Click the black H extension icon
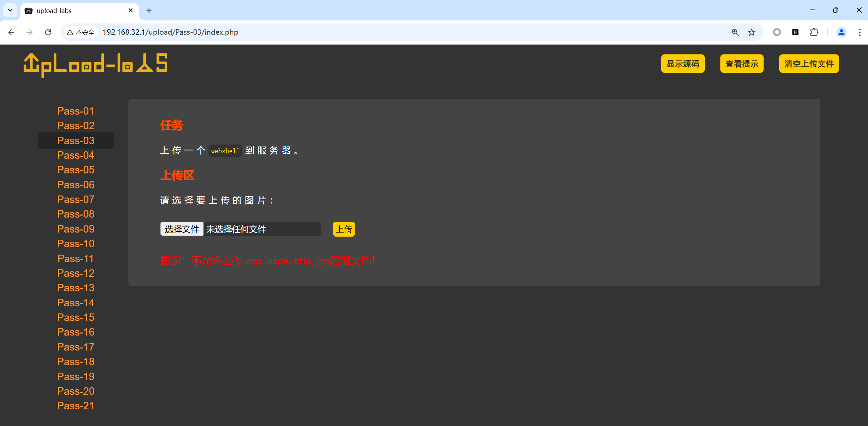 click(x=795, y=32)
